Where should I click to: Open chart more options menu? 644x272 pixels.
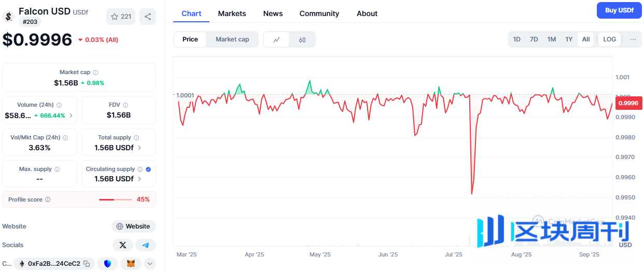pyautogui.click(x=633, y=39)
